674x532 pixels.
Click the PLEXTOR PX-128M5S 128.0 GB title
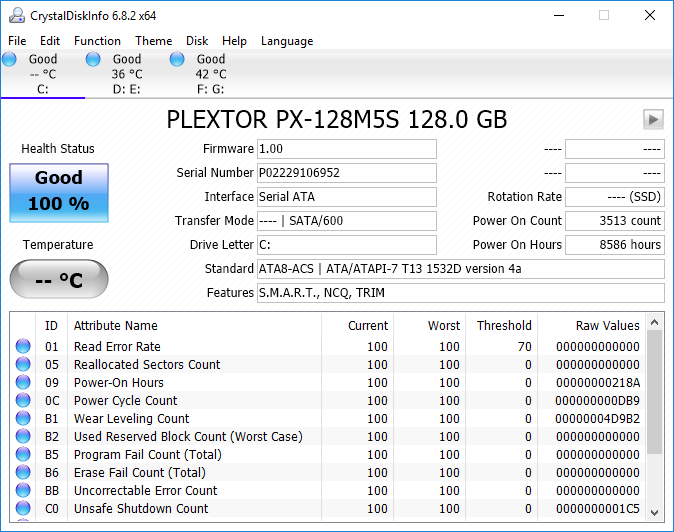[x=337, y=119]
